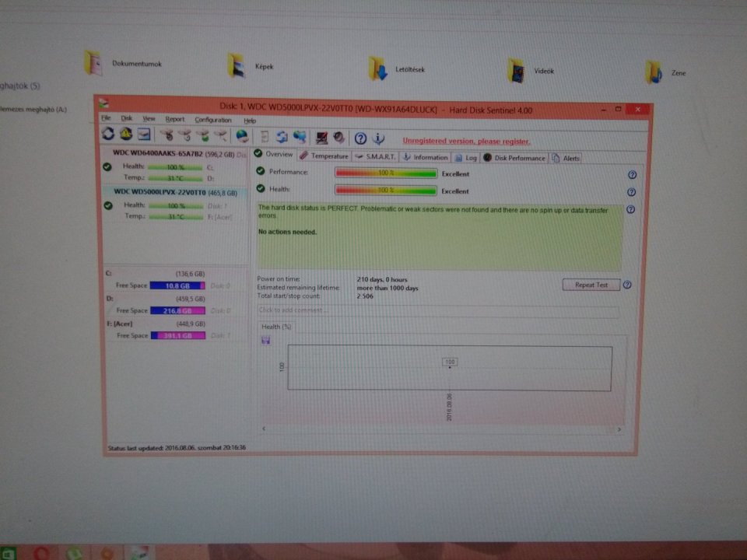Click the save icon above health graph
The width and height of the screenshot is (747, 560).
[266, 340]
